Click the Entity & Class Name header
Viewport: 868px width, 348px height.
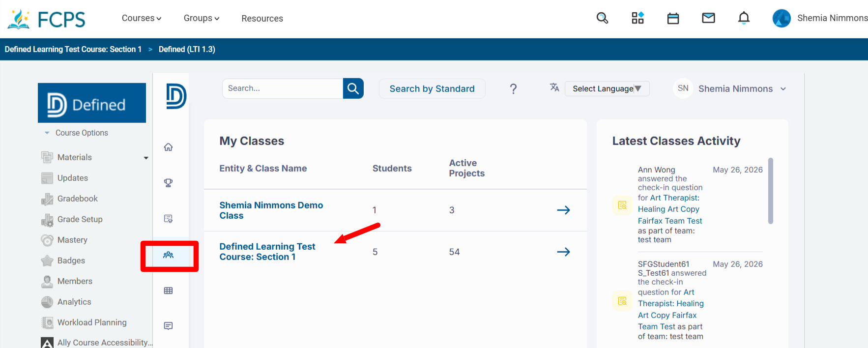(263, 169)
